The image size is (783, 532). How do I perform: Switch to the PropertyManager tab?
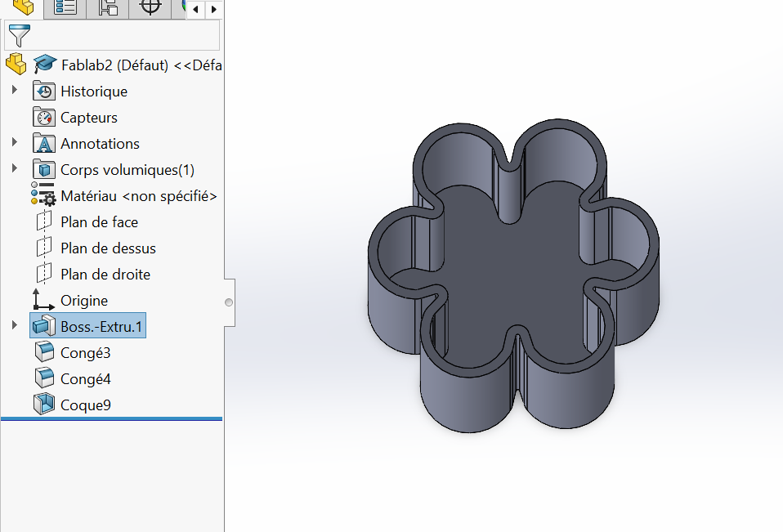point(65,8)
